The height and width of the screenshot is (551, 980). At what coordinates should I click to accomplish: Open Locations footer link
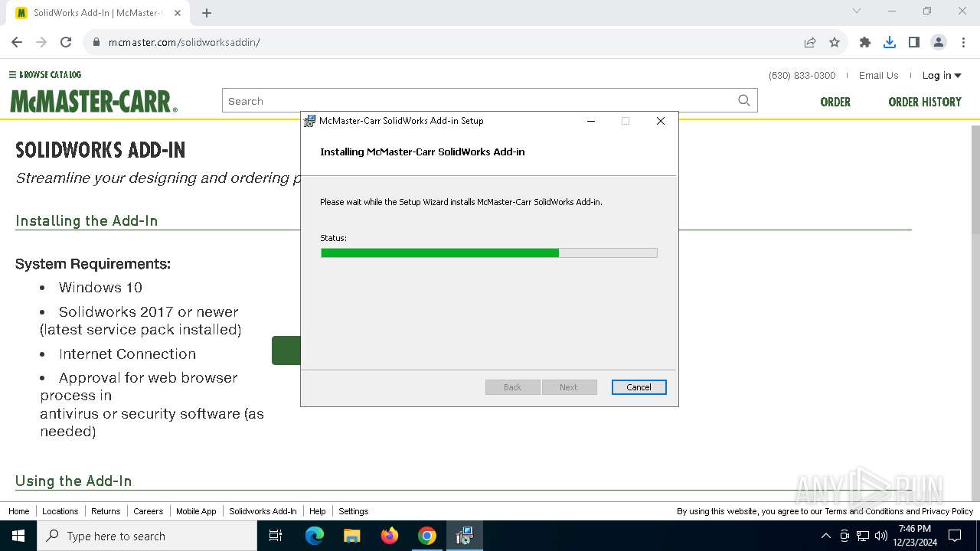click(60, 511)
